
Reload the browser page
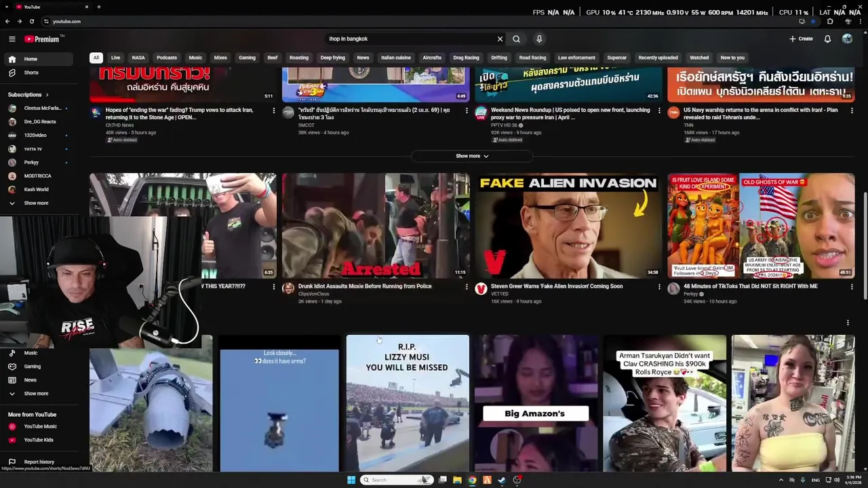31,21
